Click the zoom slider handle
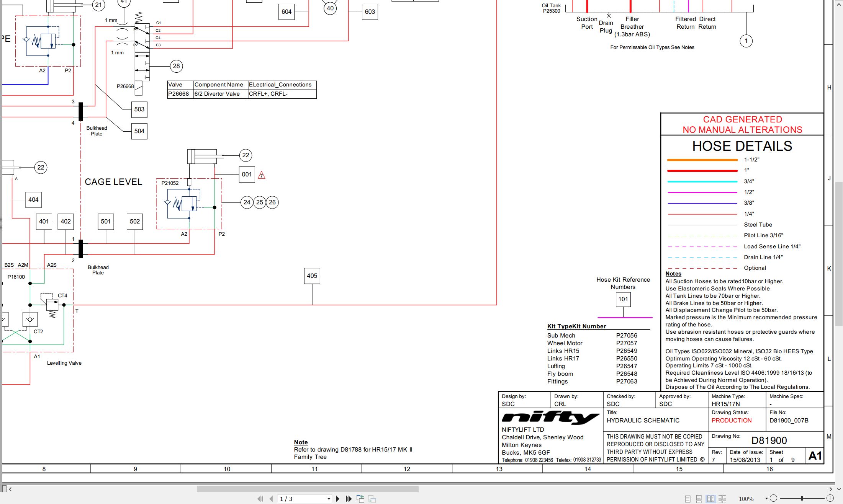 pyautogui.click(x=802, y=498)
